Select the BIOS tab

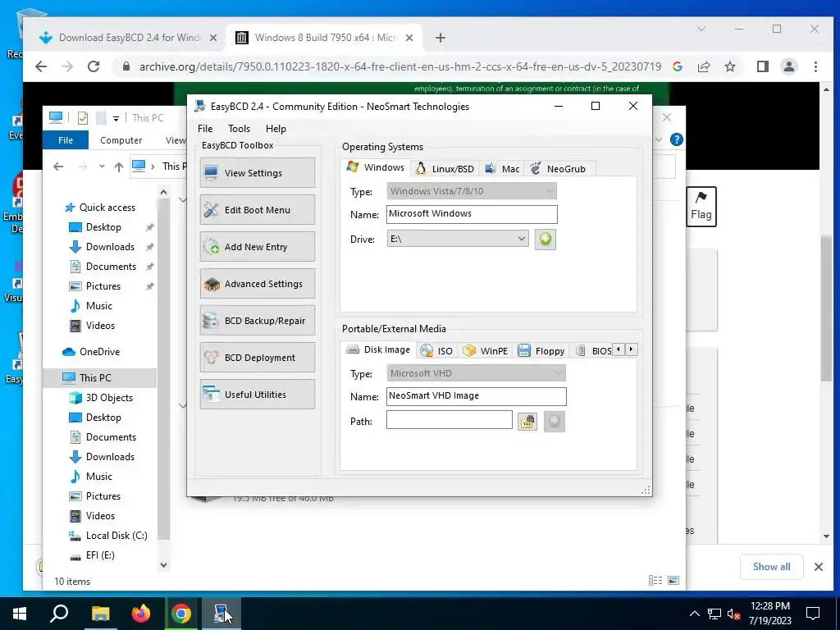[x=594, y=351]
